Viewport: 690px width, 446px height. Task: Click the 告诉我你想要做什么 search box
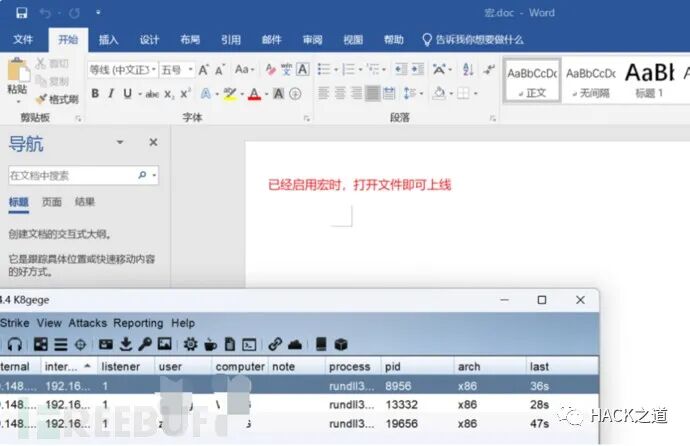coord(473,40)
